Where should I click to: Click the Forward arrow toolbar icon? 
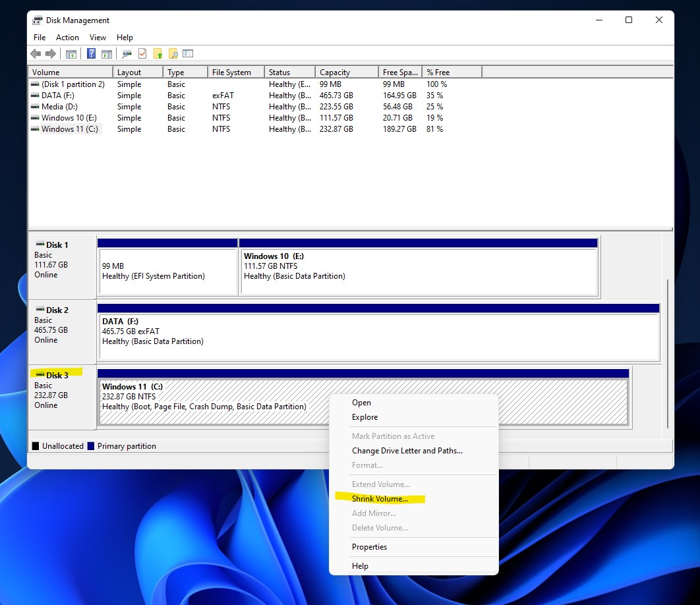point(51,54)
